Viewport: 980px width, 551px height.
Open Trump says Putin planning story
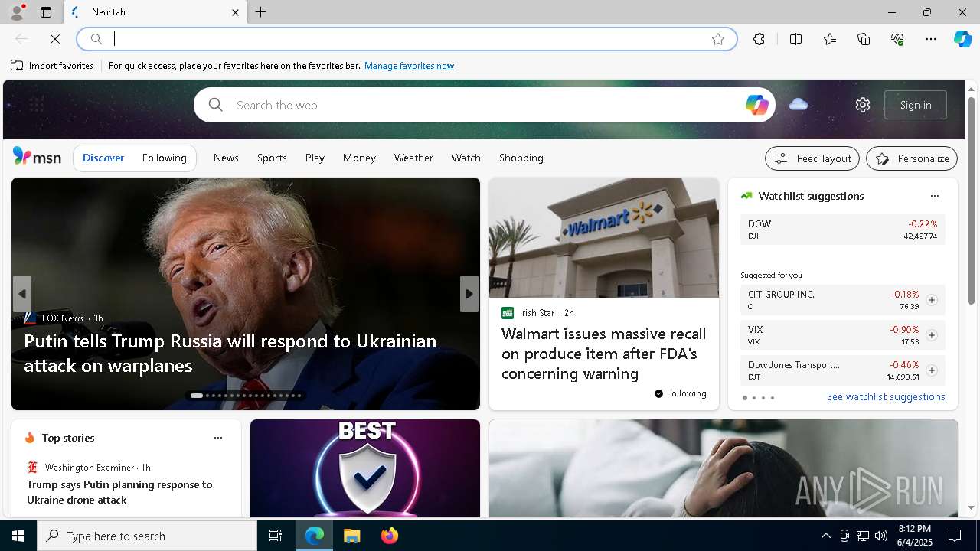coord(119,492)
